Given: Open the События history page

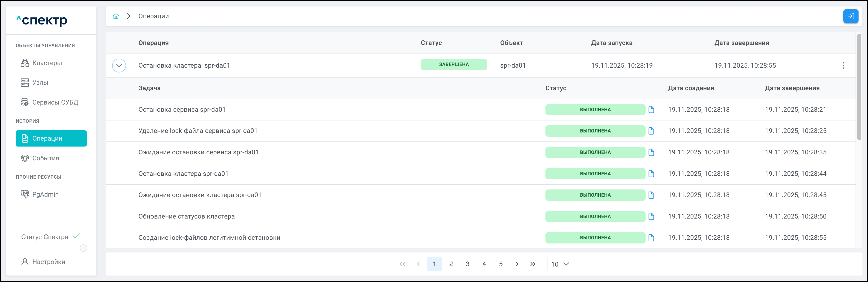Looking at the screenshot, I should coord(45,158).
